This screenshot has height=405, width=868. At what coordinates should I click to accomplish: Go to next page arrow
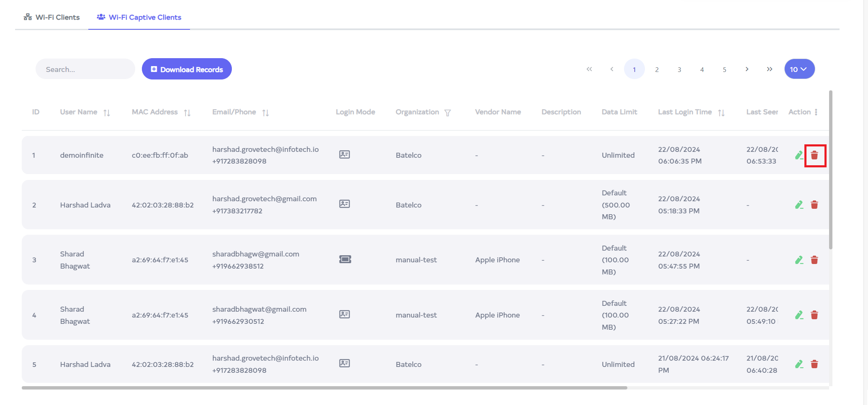tap(747, 69)
